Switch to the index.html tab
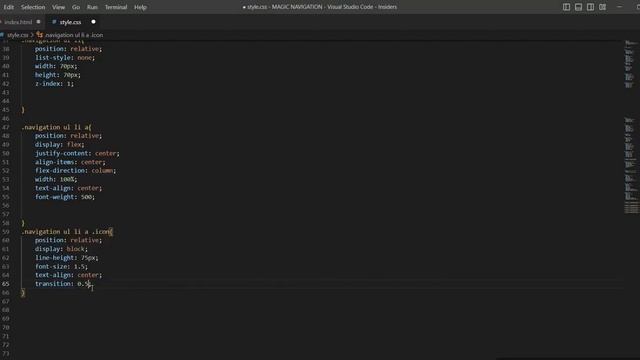Screen dimensions: 640x360 pyautogui.click(x=18, y=22)
